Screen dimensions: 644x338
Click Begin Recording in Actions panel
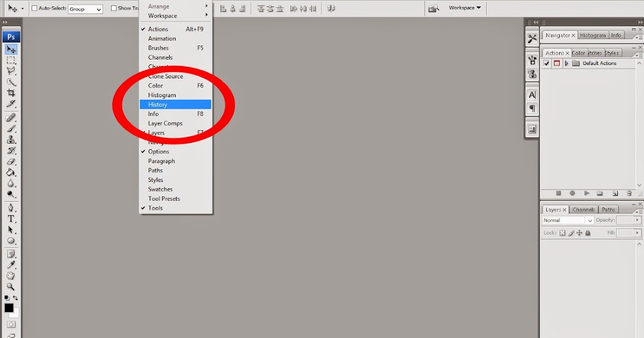coord(572,193)
